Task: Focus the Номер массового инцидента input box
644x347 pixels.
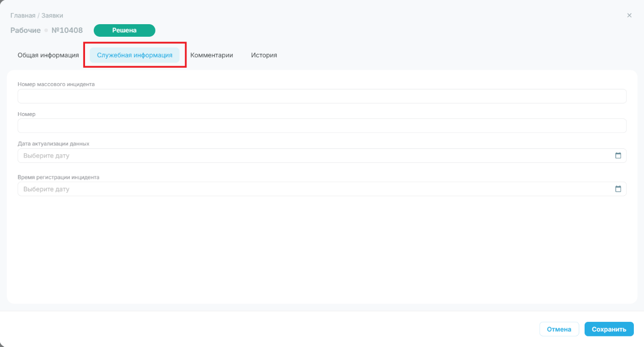Action: pyautogui.click(x=322, y=96)
